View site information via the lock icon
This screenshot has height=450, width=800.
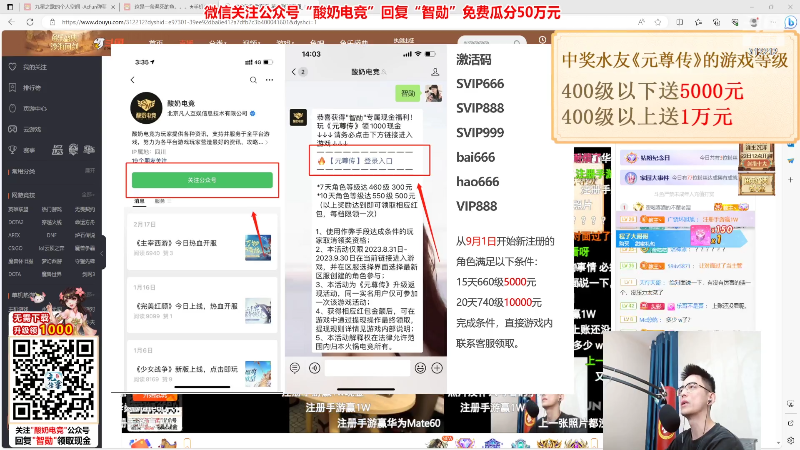52,22
